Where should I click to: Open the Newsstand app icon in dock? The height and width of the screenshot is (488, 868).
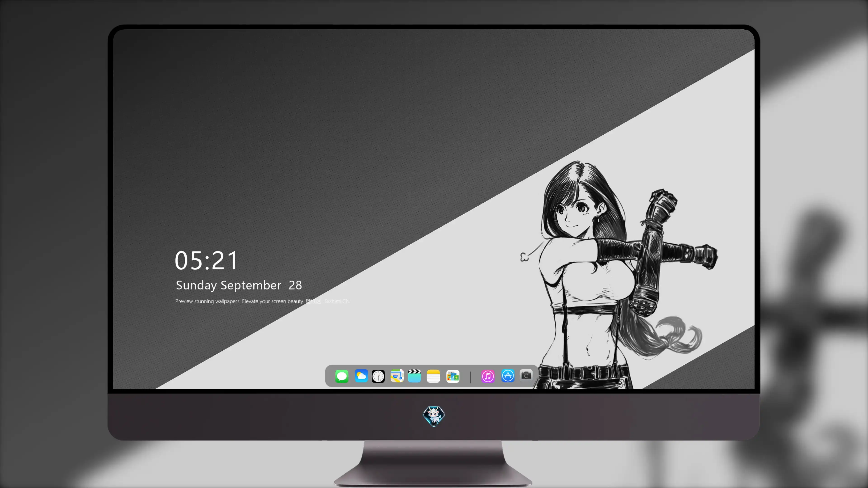point(453,376)
